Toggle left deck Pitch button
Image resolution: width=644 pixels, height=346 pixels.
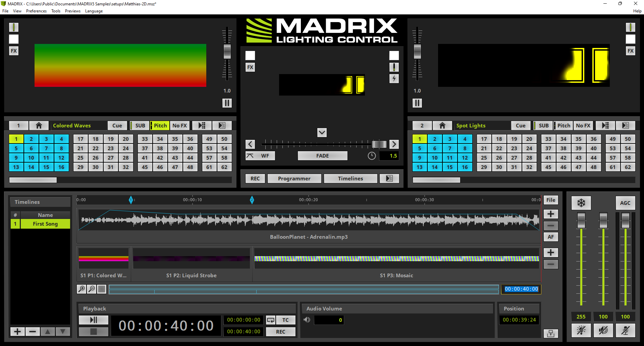coord(160,125)
